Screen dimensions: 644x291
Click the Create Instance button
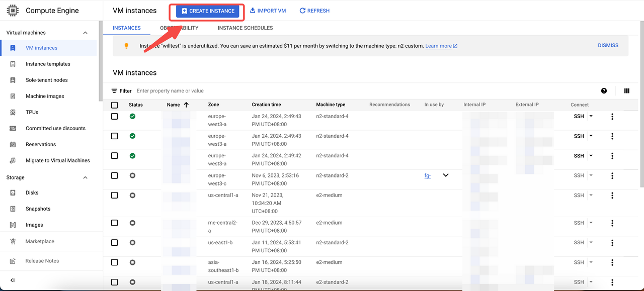(207, 11)
